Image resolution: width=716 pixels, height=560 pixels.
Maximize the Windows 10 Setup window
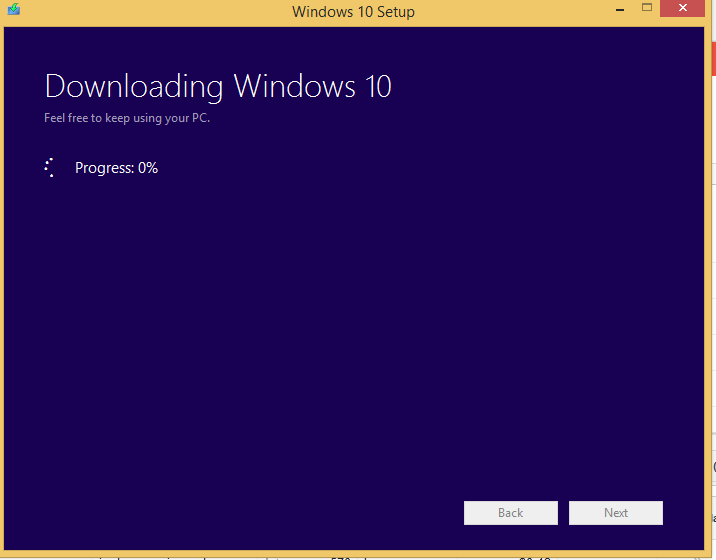pyautogui.click(x=647, y=8)
